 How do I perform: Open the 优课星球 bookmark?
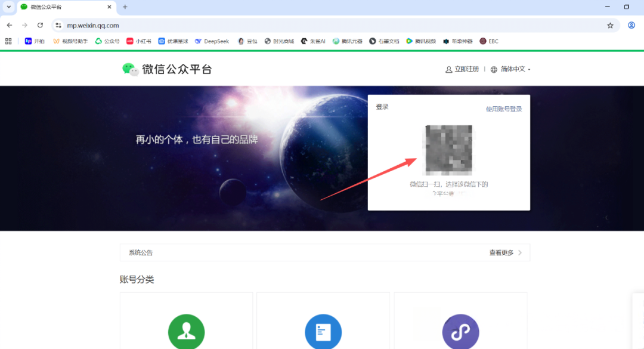point(173,41)
